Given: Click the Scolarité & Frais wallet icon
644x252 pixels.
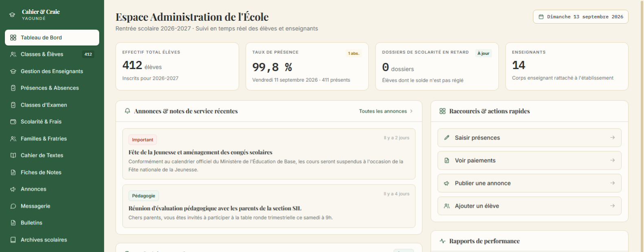Looking at the screenshot, I should [x=13, y=122].
